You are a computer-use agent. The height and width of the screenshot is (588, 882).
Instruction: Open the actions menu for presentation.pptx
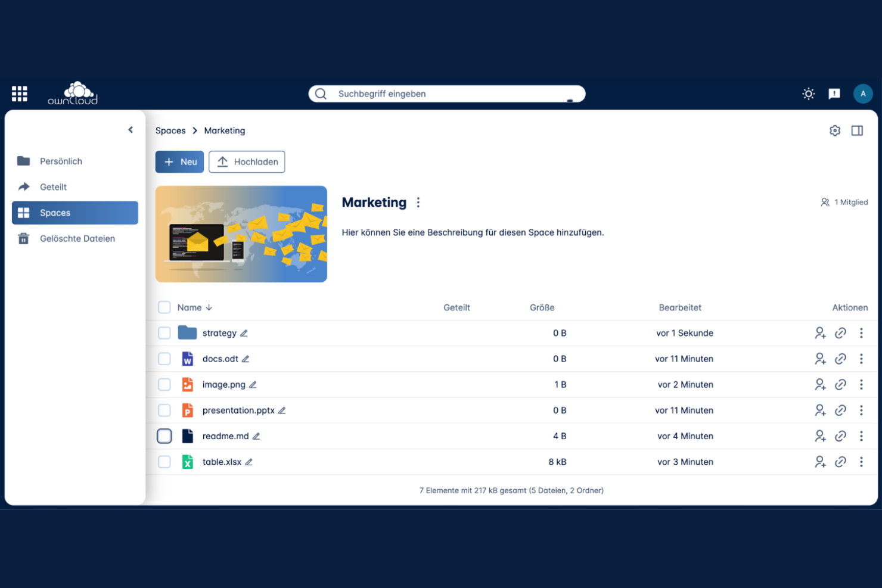point(861,410)
